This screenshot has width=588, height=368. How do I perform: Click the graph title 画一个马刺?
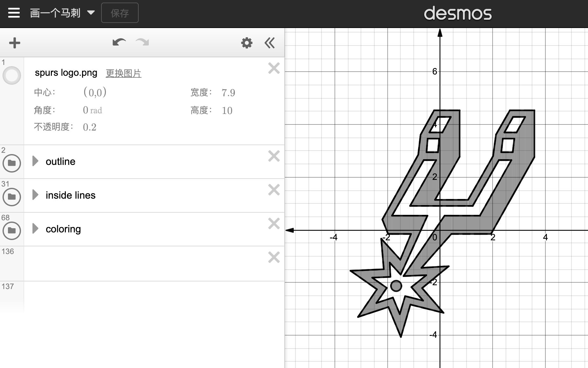click(x=55, y=13)
